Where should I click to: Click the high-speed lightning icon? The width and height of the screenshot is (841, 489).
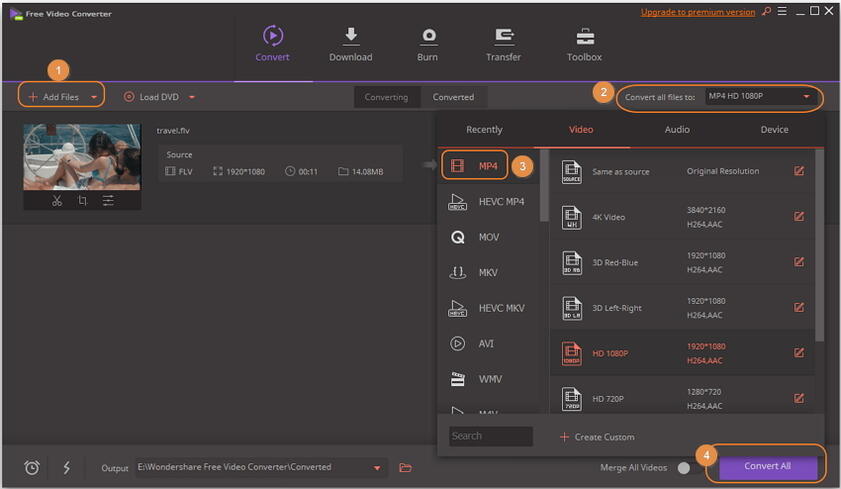point(67,468)
